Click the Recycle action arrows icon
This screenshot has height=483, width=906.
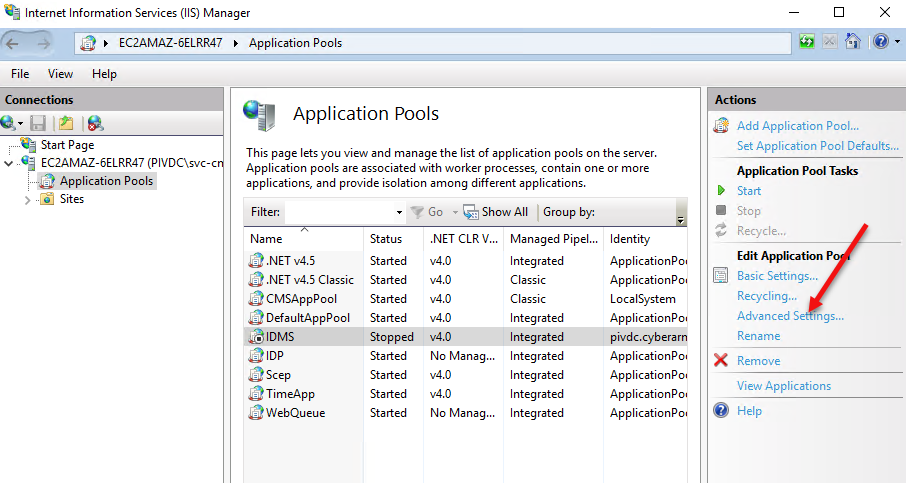[721, 230]
